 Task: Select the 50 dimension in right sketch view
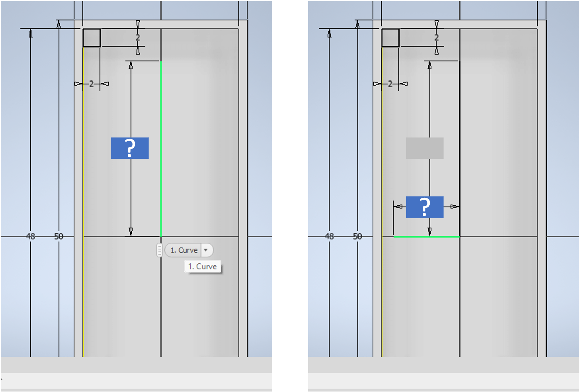[x=358, y=236]
